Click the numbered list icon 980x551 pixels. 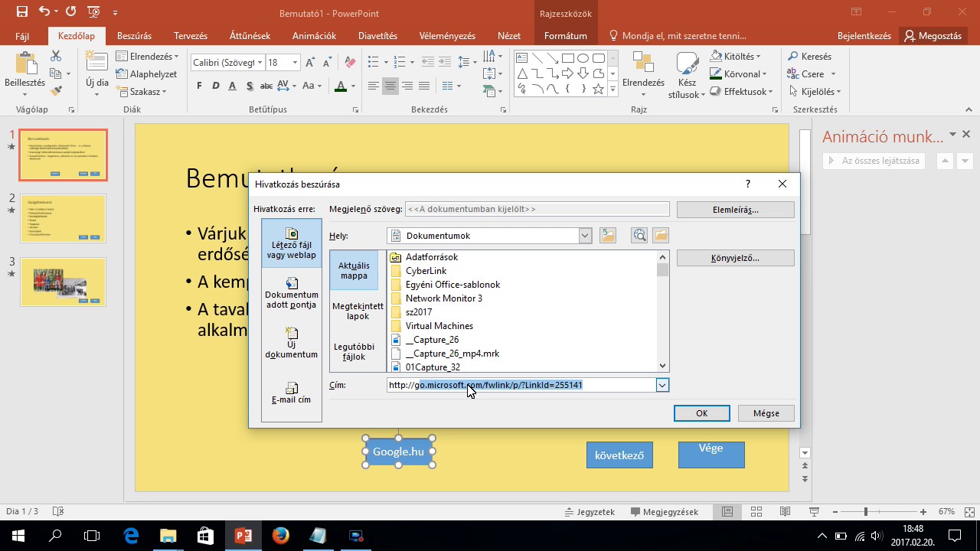coord(401,63)
